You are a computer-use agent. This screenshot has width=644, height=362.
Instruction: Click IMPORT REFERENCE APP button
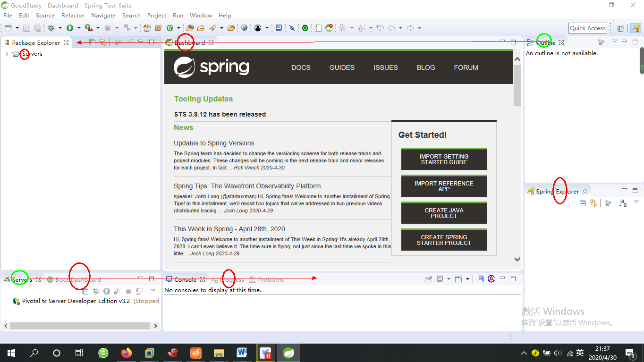[444, 186]
